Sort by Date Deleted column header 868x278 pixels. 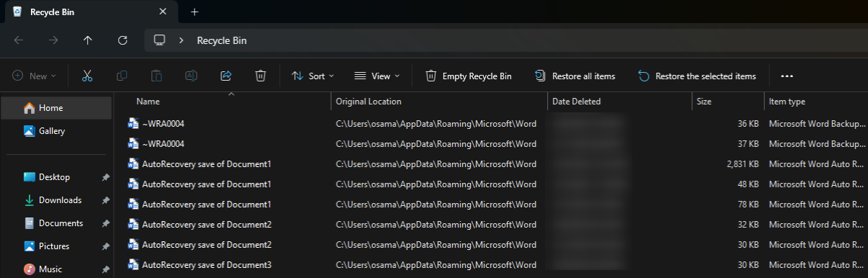[619, 102]
